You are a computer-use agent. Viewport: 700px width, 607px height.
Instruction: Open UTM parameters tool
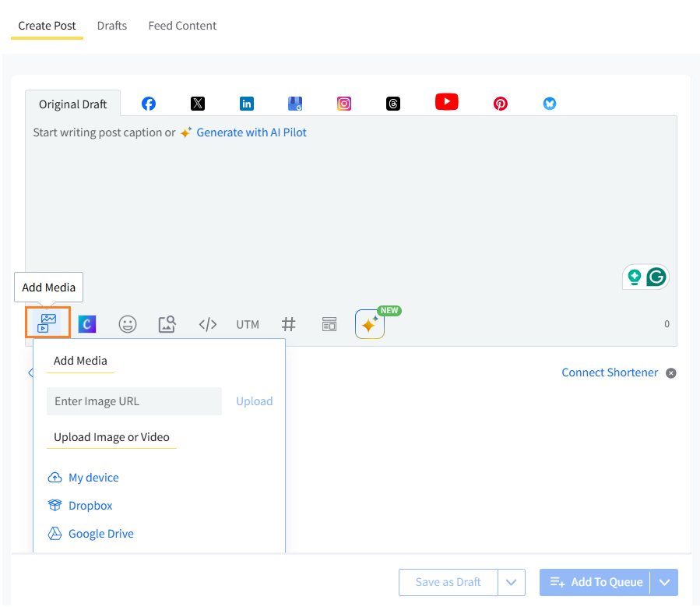point(248,324)
